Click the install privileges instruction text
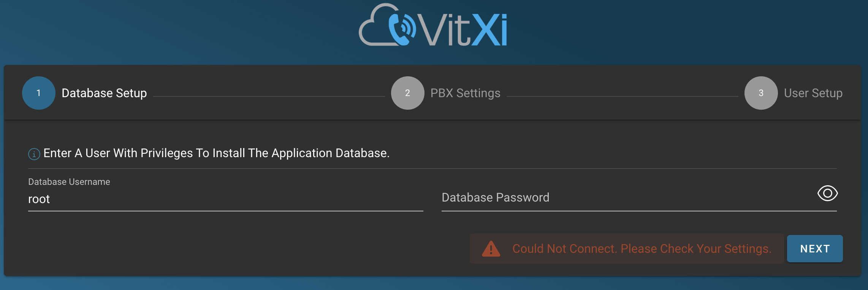Viewport: 868px width, 290px height. click(217, 153)
